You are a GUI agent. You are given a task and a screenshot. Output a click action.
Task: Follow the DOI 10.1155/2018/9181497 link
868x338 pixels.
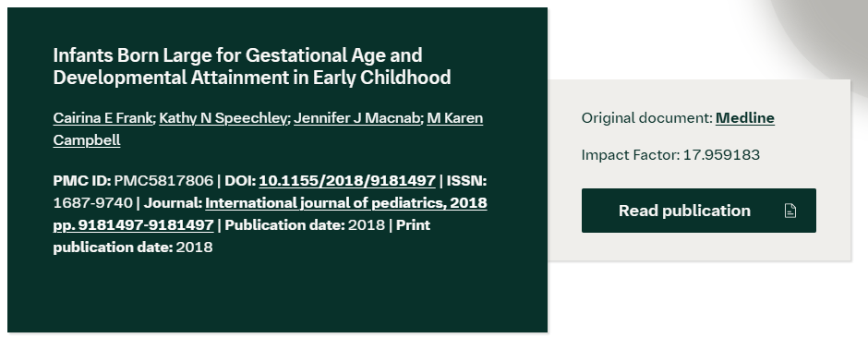[x=347, y=181]
